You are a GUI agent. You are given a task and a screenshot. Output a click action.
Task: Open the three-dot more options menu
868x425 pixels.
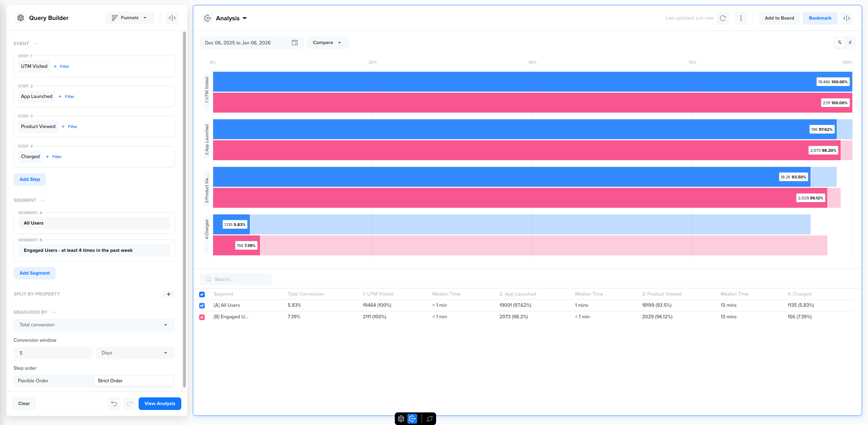point(741,18)
